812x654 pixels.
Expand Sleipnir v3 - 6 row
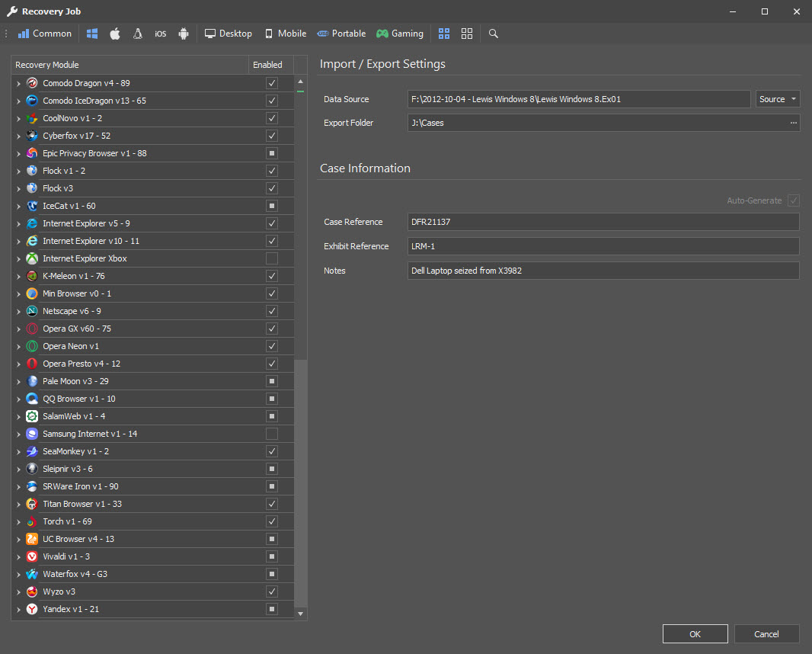tap(18, 469)
